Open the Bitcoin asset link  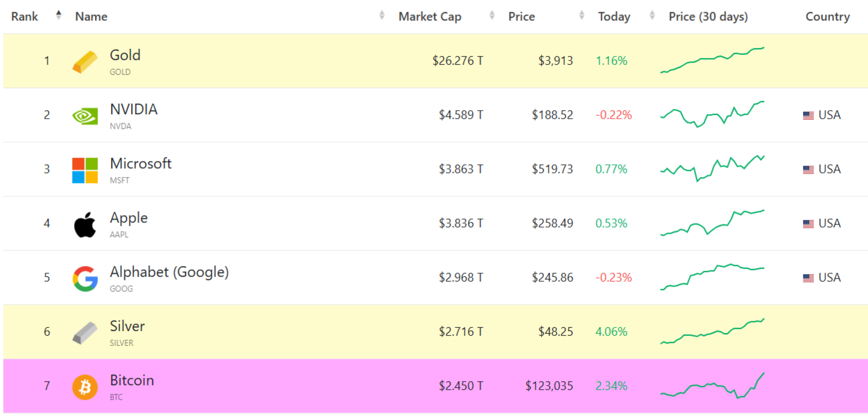(x=132, y=381)
